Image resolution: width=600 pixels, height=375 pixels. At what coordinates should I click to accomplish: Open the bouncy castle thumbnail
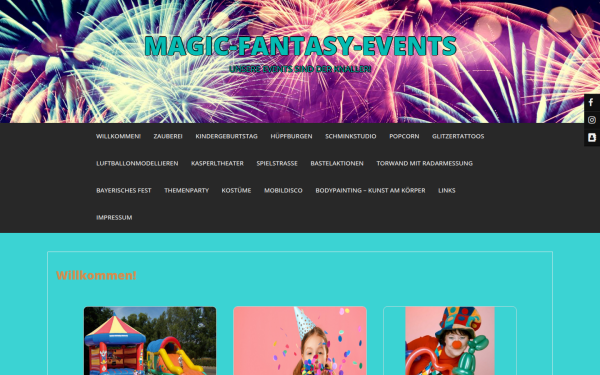(150, 341)
